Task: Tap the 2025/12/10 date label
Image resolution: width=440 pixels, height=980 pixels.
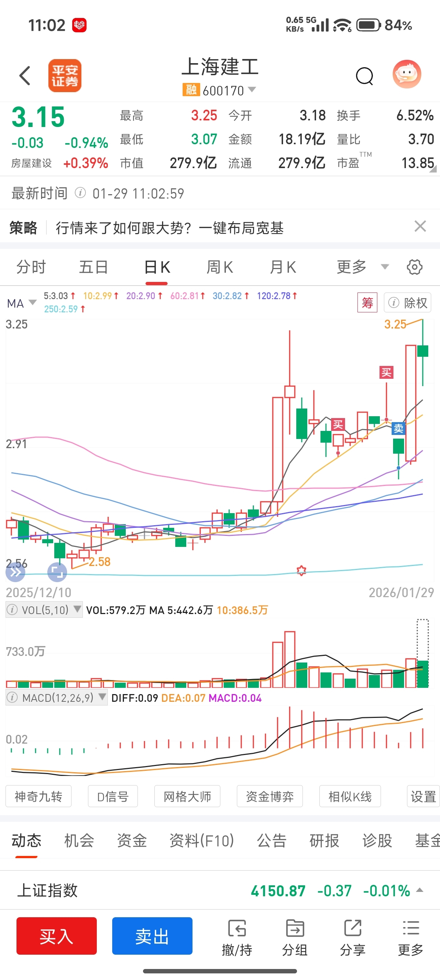Action: [x=38, y=592]
